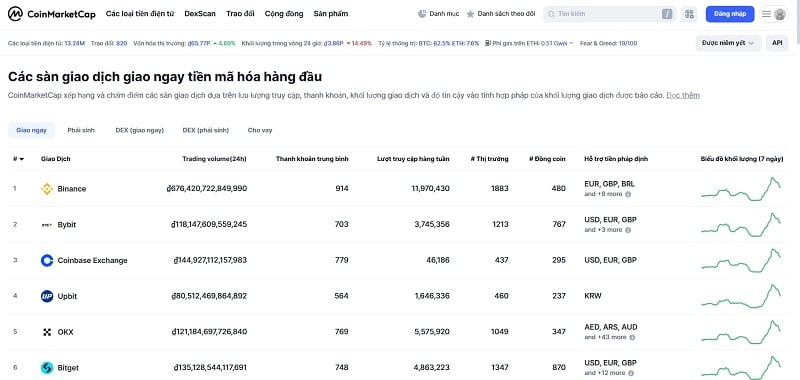The image size is (800, 380).
Task: Click info icon next to 'and +43 more'
Action: coord(632,337)
